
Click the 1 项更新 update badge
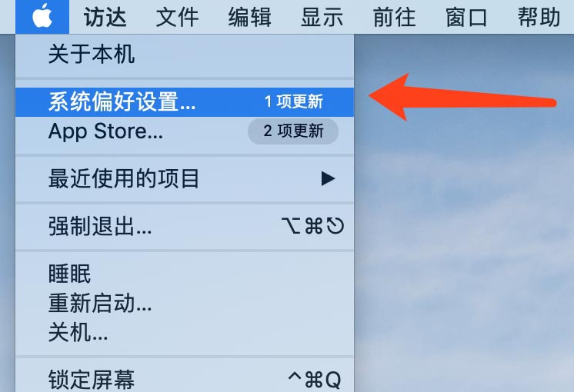point(294,101)
